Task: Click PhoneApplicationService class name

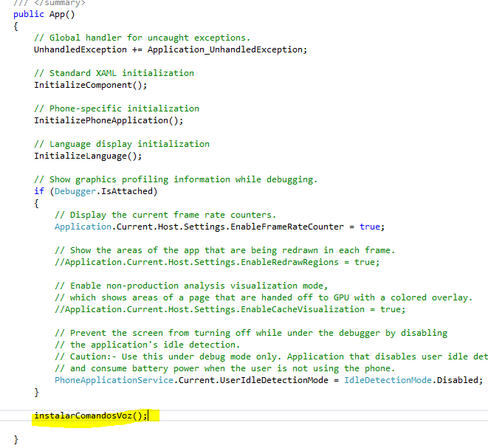Action: coord(114,381)
